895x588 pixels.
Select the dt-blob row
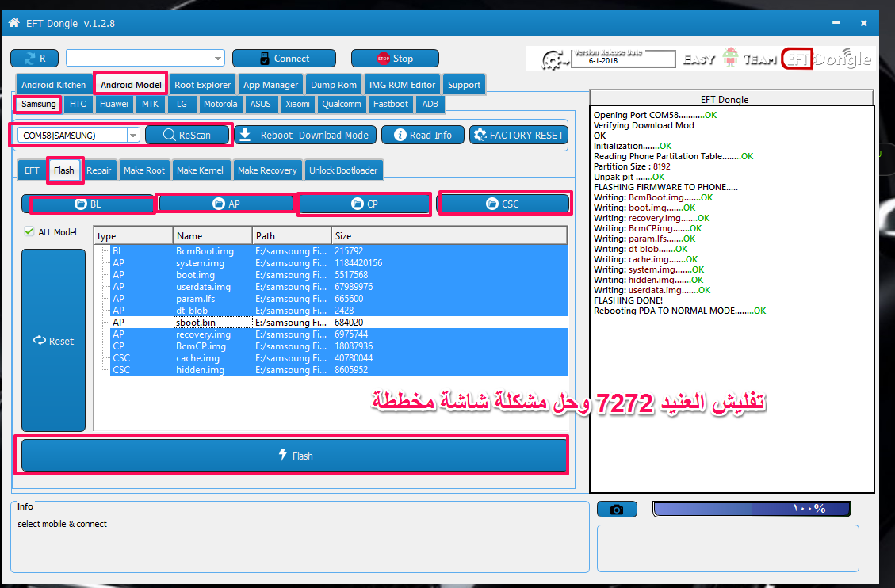point(338,311)
